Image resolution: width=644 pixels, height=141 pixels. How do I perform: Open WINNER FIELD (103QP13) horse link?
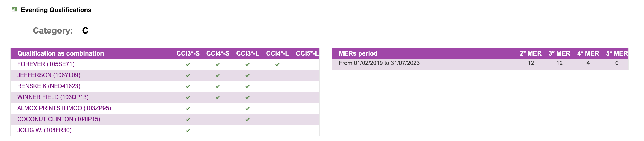(x=53, y=97)
